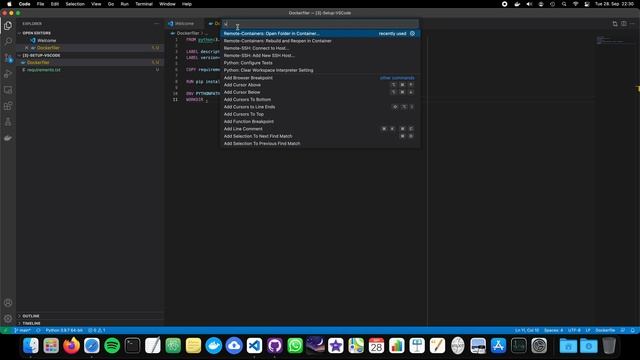This screenshot has height=360, width=640.
Task: Click LF end-of-line in status bar
Action: pos(588,330)
